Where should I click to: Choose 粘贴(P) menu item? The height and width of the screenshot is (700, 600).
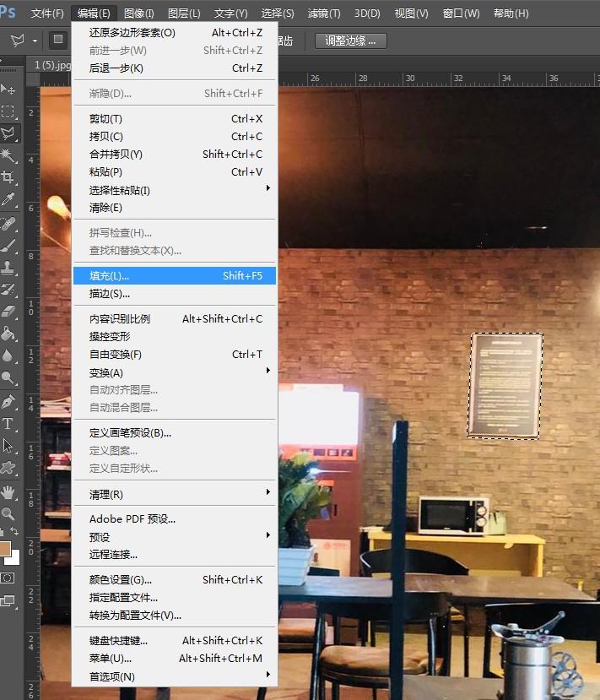point(175,172)
